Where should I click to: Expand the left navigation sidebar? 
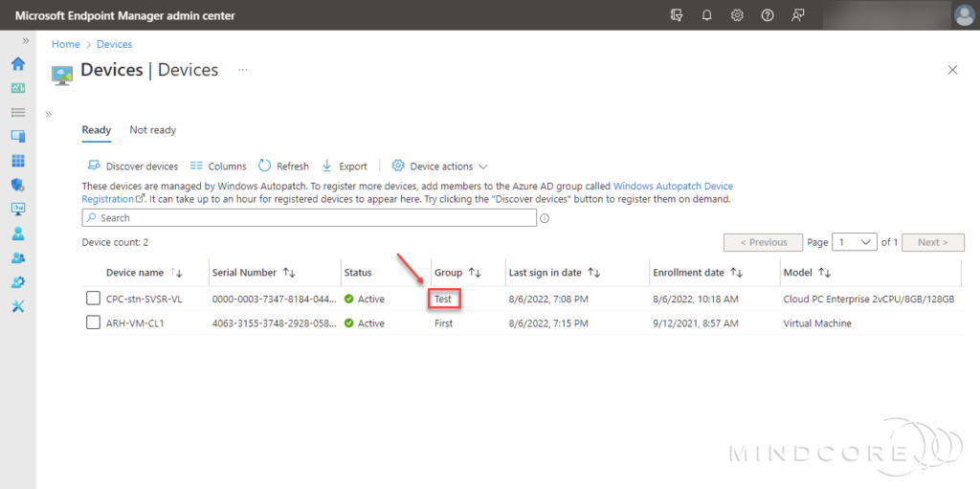(x=26, y=41)
